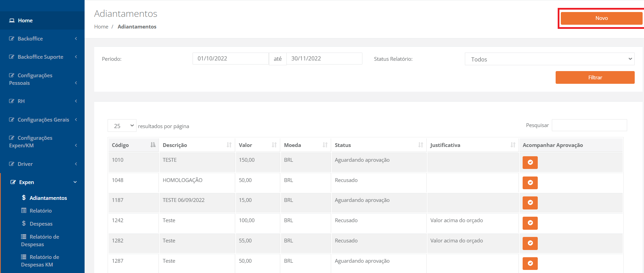This screenshot has height=273, width=644.
Task: Expand the Backoffice menu chevron
Action: coord(76,39)
